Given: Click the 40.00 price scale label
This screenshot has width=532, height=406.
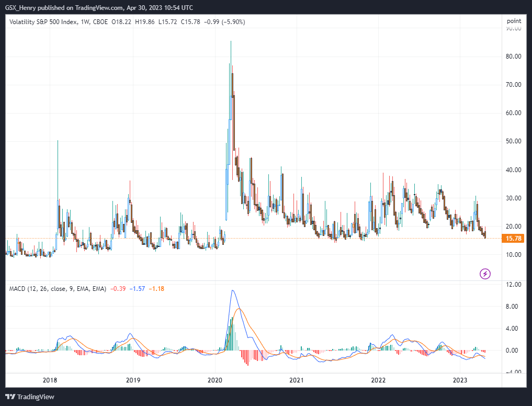Looking at the screenshot, I should tap(514, 170).
